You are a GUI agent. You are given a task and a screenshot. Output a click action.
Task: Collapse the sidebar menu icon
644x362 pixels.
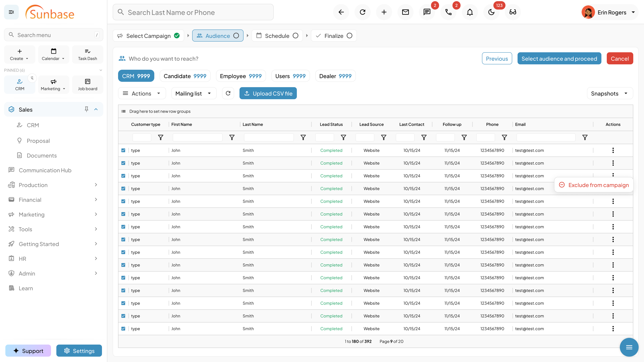pyautogui.click(x=11, y=12)
